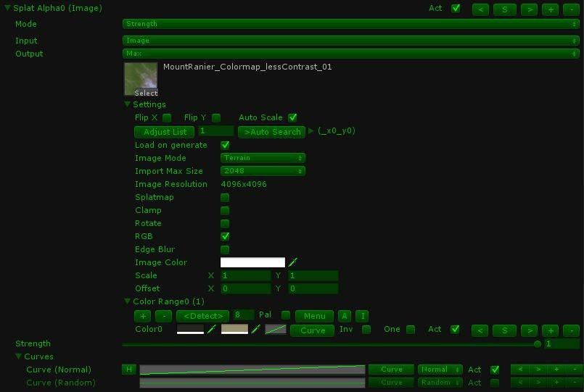Image resolution: width=584 pixels, height=392 pixels.
Task: Click the <Detect> button
Action: click(202, 316)
